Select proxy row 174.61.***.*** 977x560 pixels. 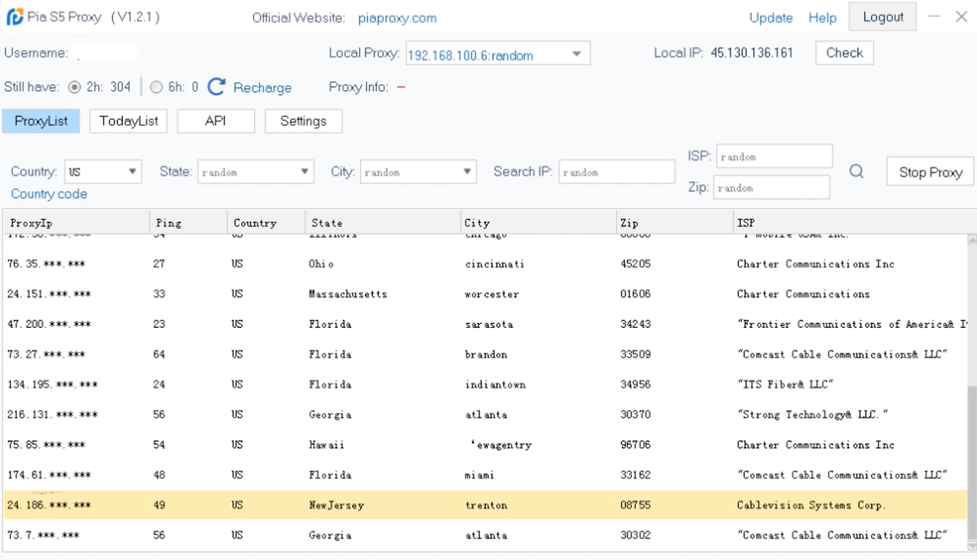point(485,475)
